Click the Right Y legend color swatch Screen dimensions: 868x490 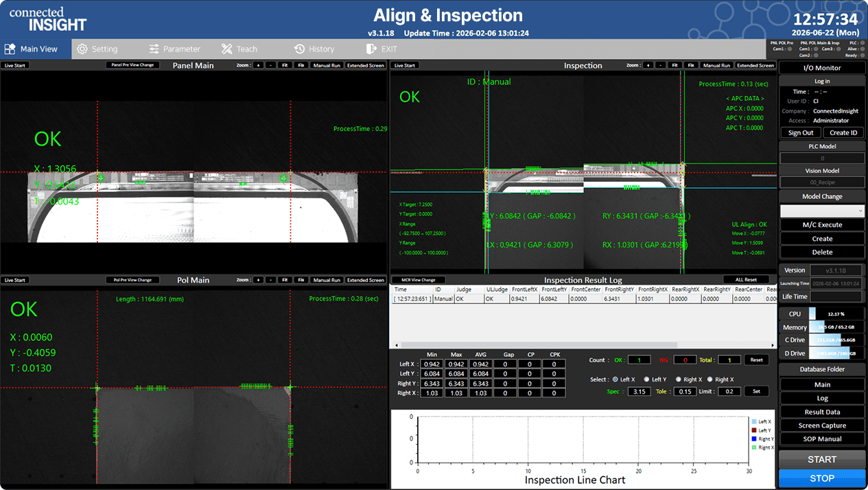coord(754,439)
